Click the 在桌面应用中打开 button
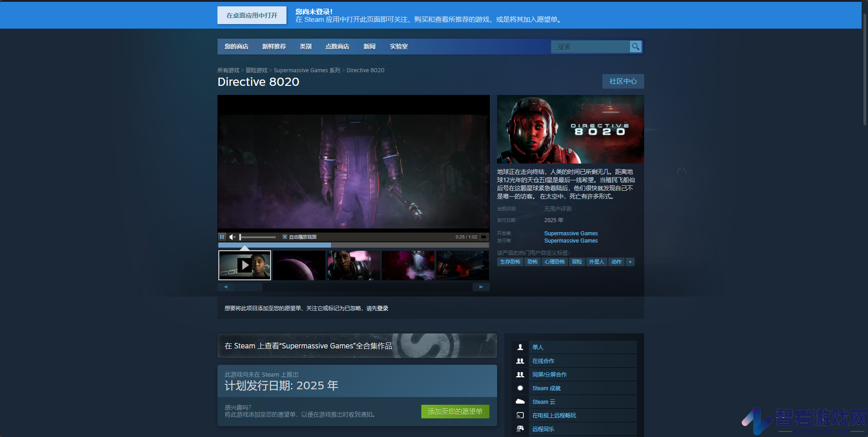Viewport: 868px width, 437px height. pos(252,15)
